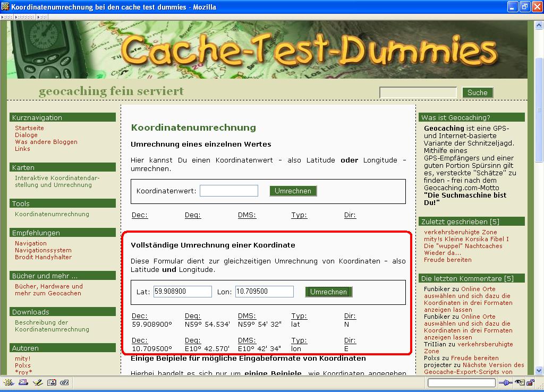Image resolution: width=544 pixels, height=392 pixels.
Task: Open Navigation link under Empfehlungen
Action: point(30,243)
